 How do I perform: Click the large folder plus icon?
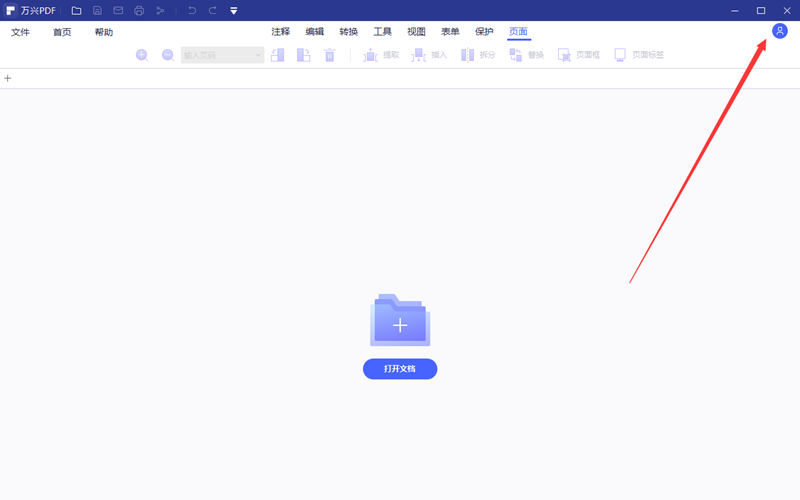[400, 320]
